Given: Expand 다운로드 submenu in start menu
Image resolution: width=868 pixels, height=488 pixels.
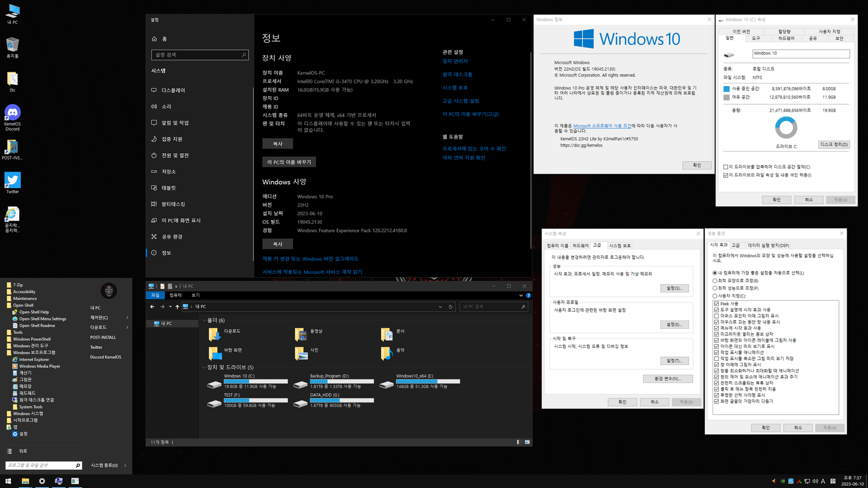Looking at the screenshot, I should click(127, 327).
